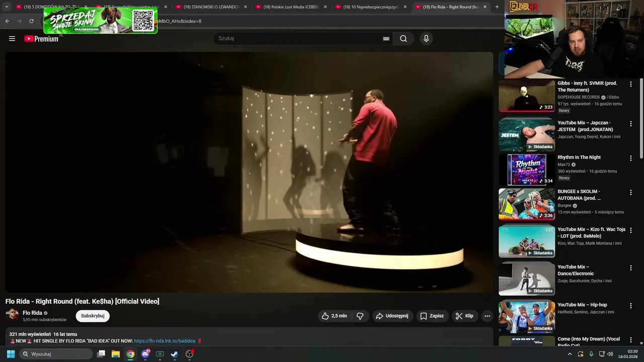
Task: Open options for Rhythm In The Night
Action: click(x=631, y=158)
